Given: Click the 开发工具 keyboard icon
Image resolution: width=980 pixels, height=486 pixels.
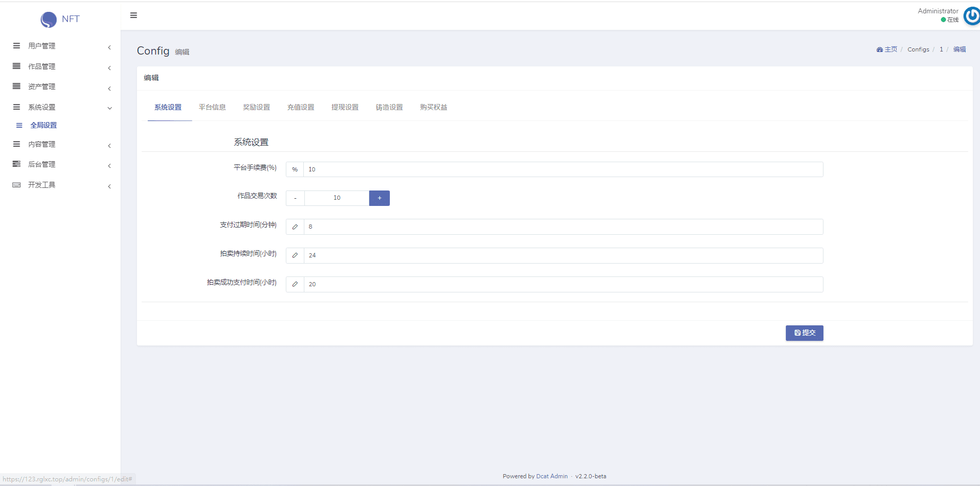Looking at the screenshot, I should [16, 185].
